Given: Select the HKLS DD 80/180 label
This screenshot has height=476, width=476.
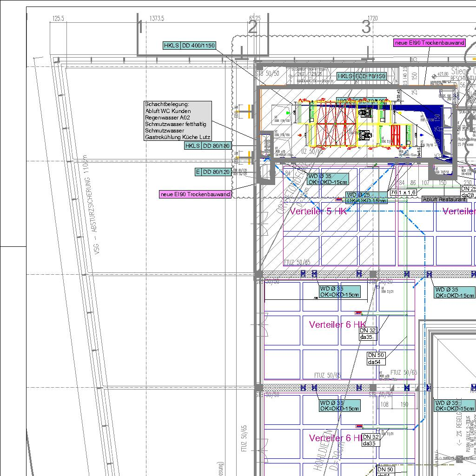Looking at the screenshot, I should [208, 146].
